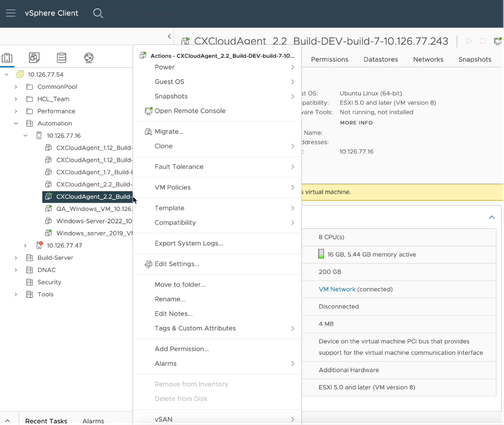The height and width of the screenshot is (425, 504).
Task: Switch to Storage view icon
Action: 61,58
